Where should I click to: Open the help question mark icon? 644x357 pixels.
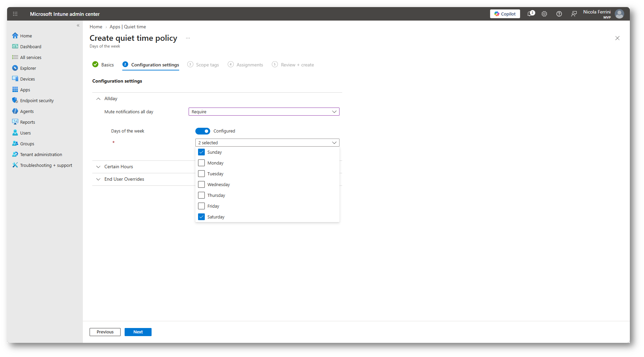559,14
